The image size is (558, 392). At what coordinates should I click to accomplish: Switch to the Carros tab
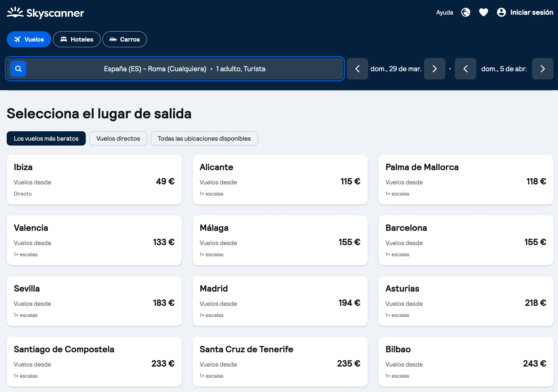pos(124,39)
